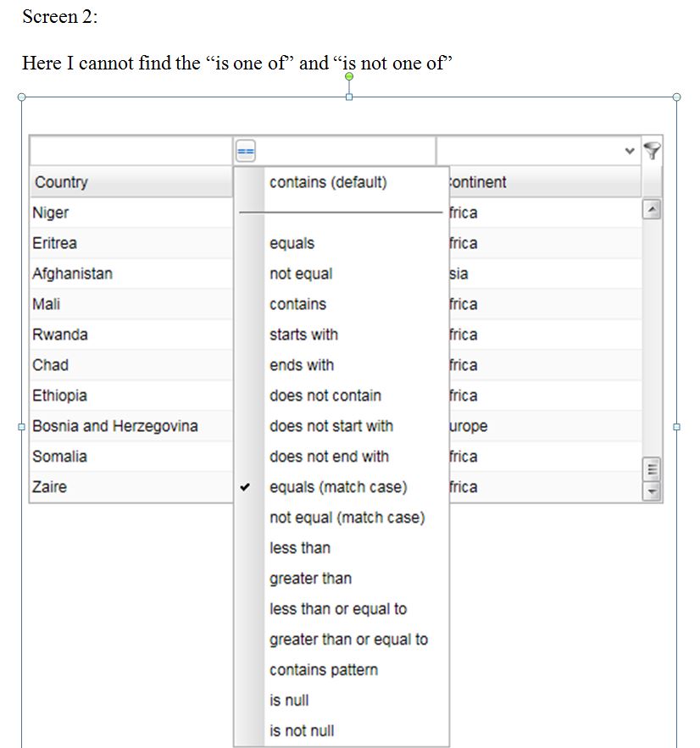Click the scrollbar down arrow
The image size is (700, 748).
point(651,491)
